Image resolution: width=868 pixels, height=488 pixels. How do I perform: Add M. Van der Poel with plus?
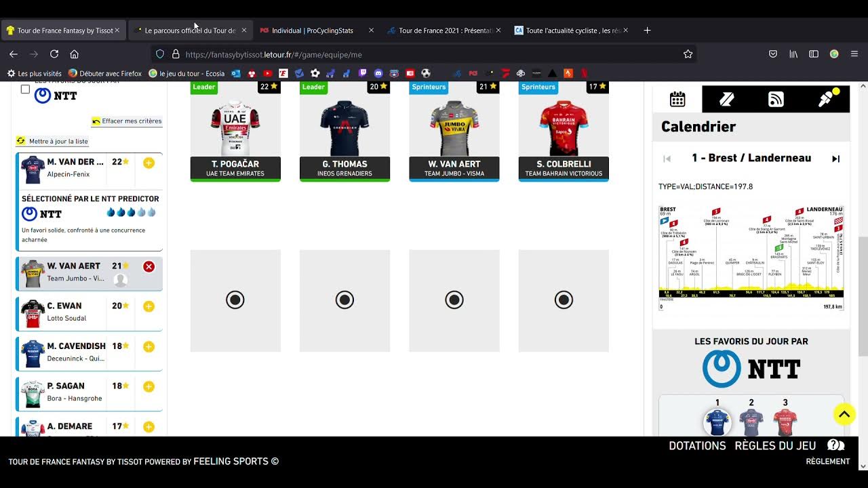pos(149,163)
